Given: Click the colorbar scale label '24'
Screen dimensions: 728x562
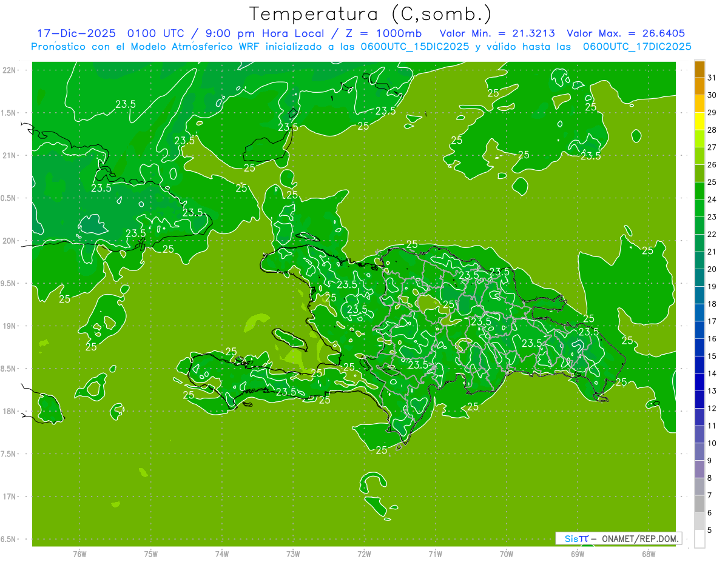Looking at the screenshot, I should coord(712,199).
